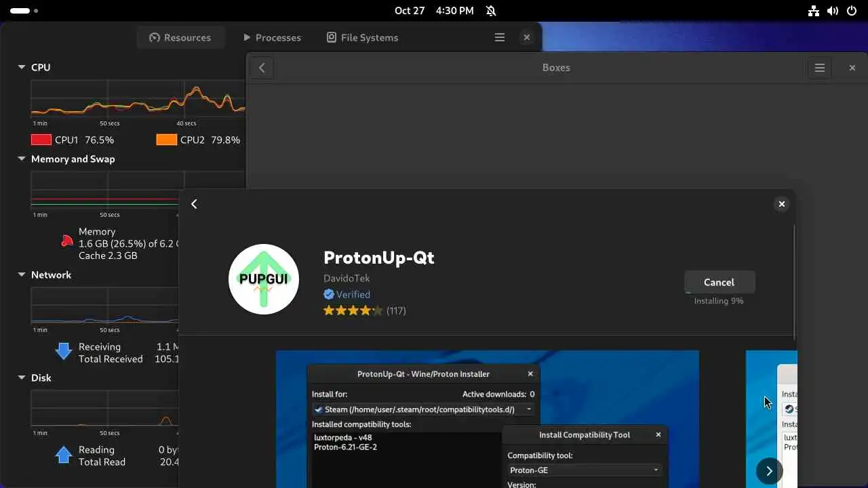
Task: Click the Memory pie color icon
Action: point(66,241)
